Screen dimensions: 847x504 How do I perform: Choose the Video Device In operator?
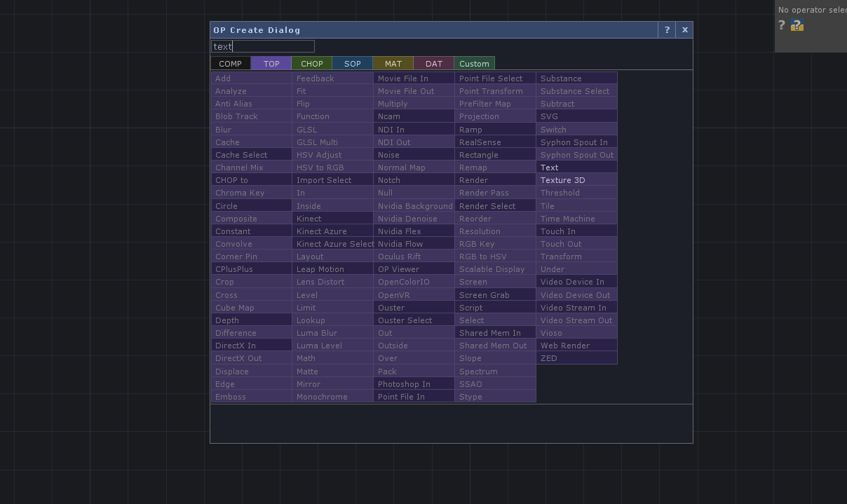pyautogui.click(x=577, y=282)
